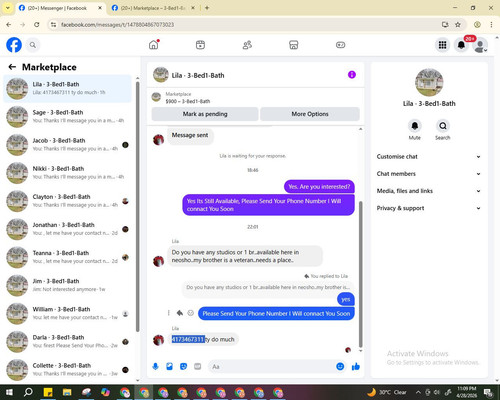Switch to Marketplace 3-Bed1 browser tab
This screenshot has width=500, height=400.
[152, 8]
